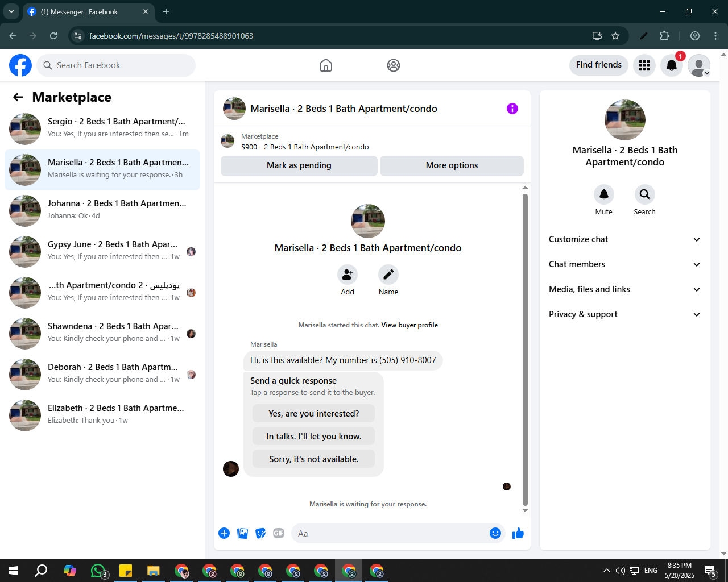This screenshot has height=582, width=728.
Task: Go to the Home feed icon
Action: tap(326, 65)
